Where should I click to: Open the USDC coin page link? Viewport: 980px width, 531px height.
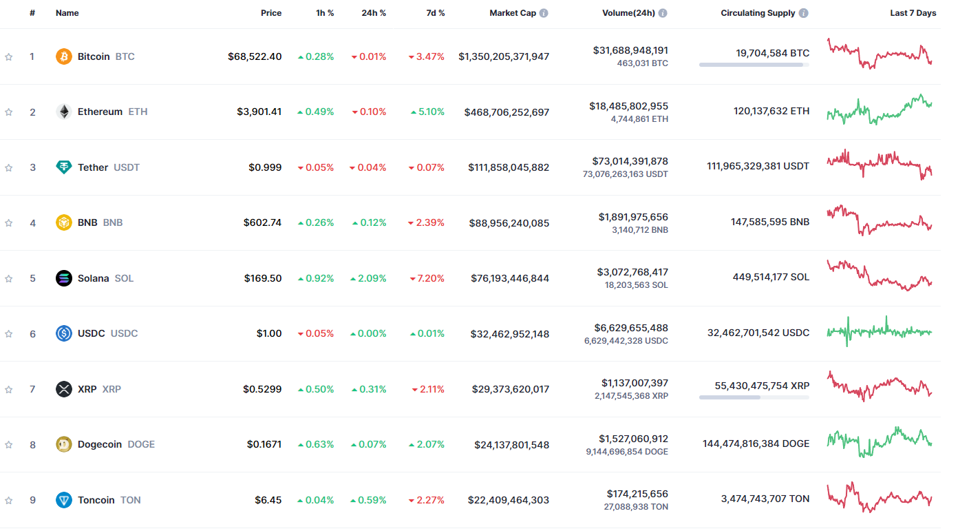pyautogui.click(x=92, y=333)
